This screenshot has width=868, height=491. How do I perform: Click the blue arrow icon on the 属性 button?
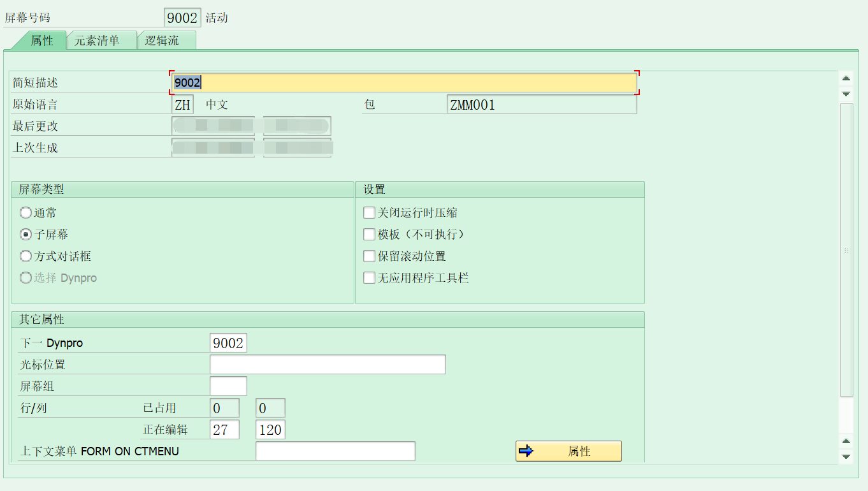526,451
